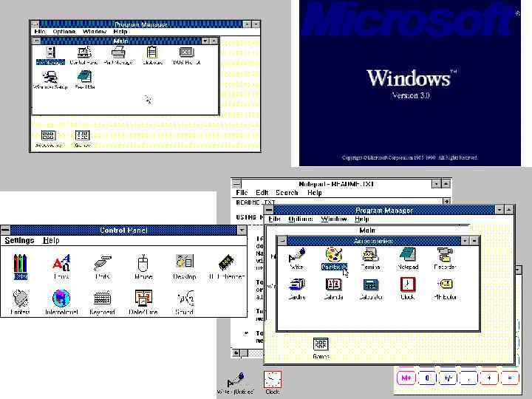Viewport: 532px width, 399px height.
Task: Click Notepad's horizontal scrollbar left arrow
Action: [x=236, y=353]
